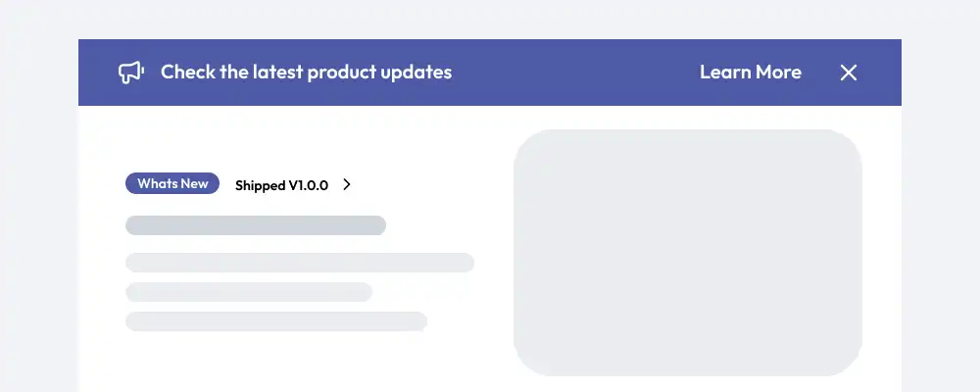Close the announcement bar using the cross icon
This screenshot has width=980, height=392.
point(849,73)
